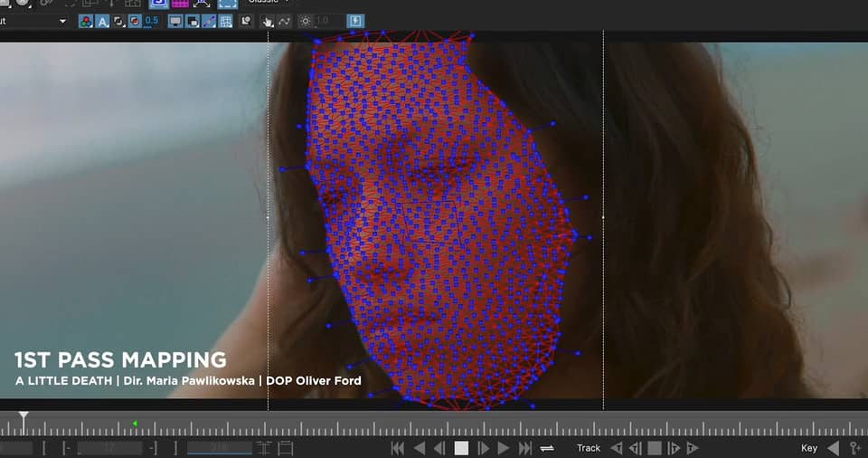Jump to first frame of clip
868x458 pixels.
(x=398, y=448)
